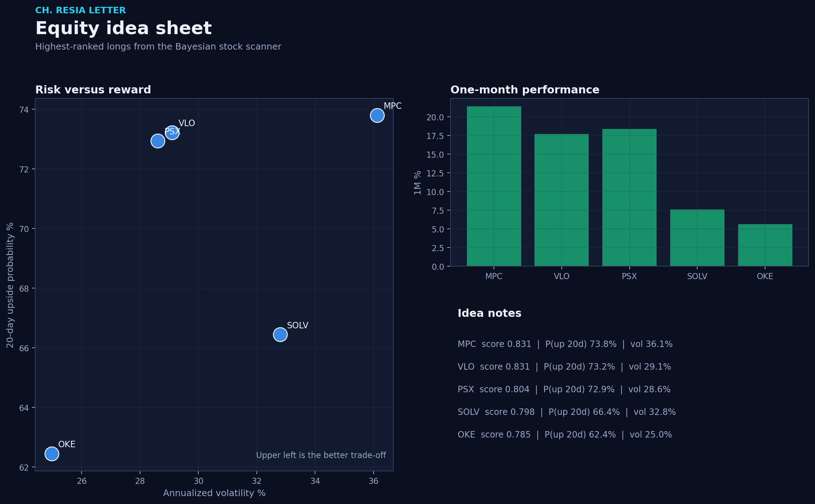Click the 'Risk versus reward' chart title

[x=93, y=90]
